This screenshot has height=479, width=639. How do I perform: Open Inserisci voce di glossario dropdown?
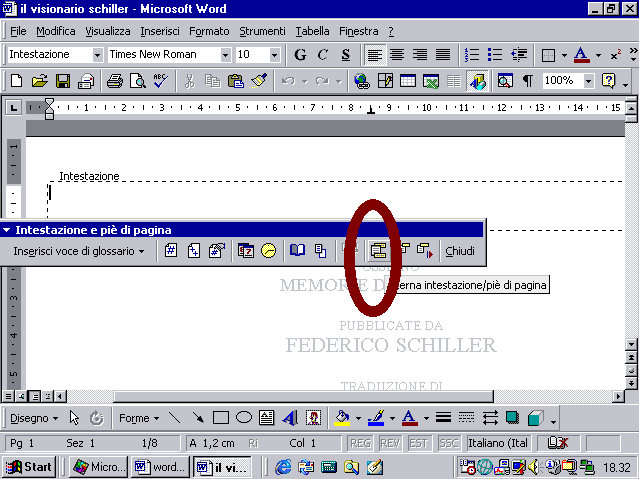pyautogui.click(x=79, y=251)
